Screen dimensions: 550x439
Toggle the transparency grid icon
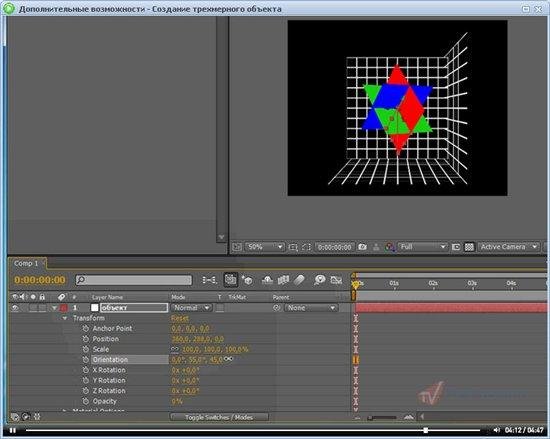[469, 247]
